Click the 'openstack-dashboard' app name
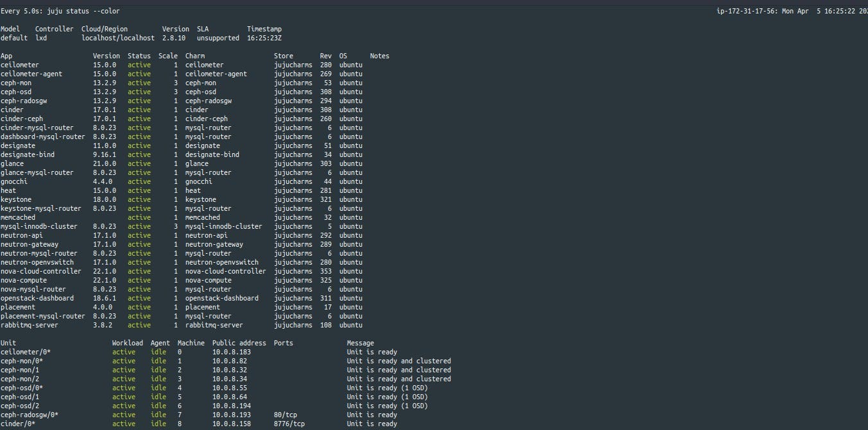Viewport: 868px width, 430px height. point(37,298)
